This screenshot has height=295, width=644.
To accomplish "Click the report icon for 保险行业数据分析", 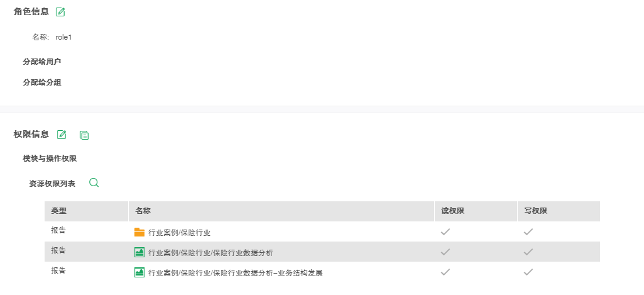I will pos(139,252).
